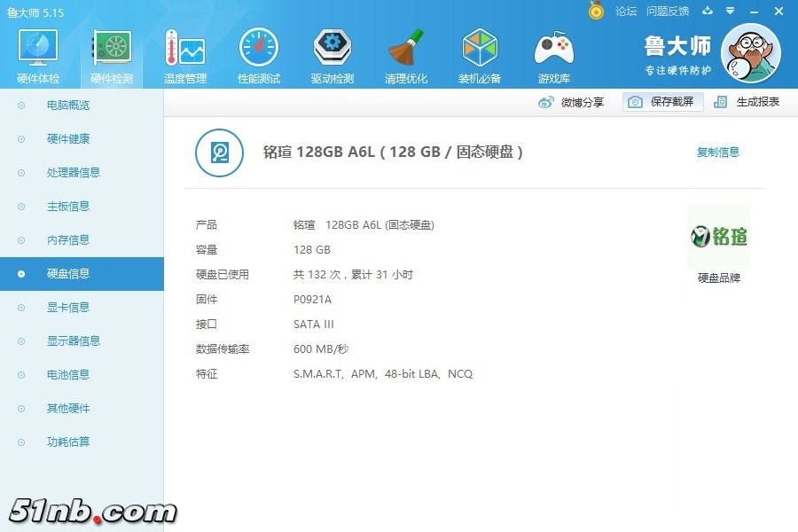This screenshot has height=532, width=798.
Task: Open 问题反馈 feedback link
Action: pos(668,12)
